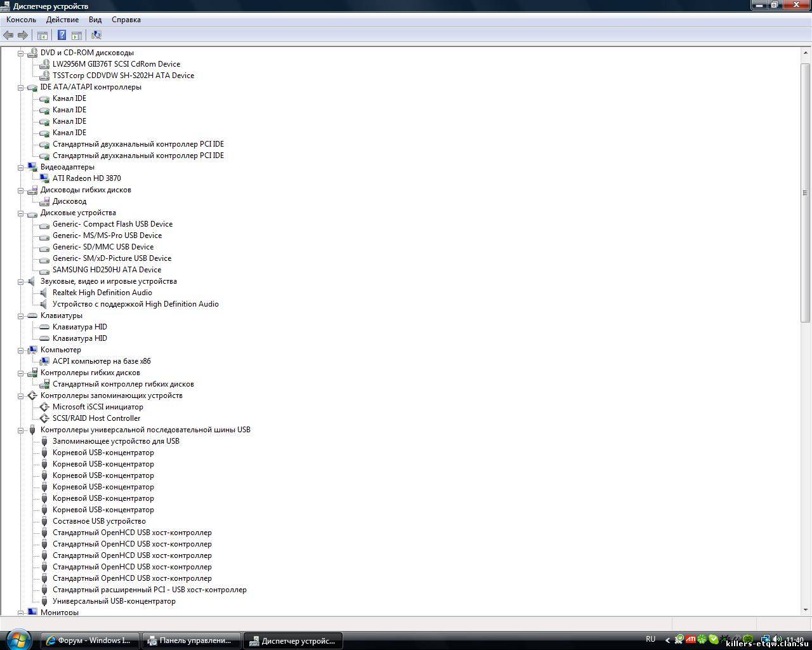Collapse the Дисковые устройства node

(x=20, y=213)
